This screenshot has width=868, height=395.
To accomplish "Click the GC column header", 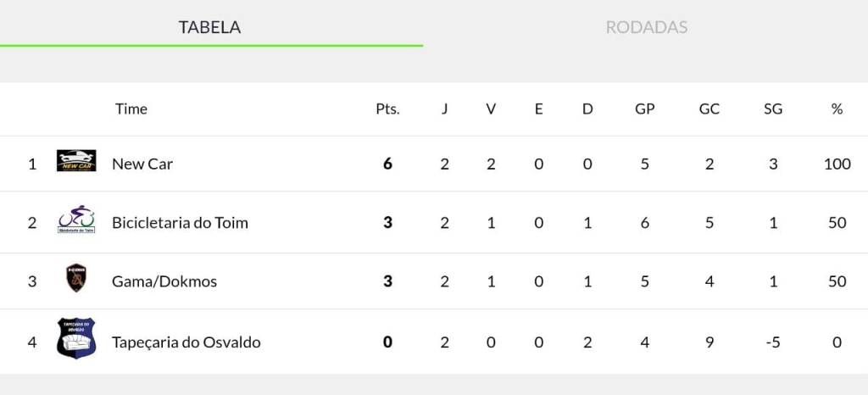I will point(709,109).
